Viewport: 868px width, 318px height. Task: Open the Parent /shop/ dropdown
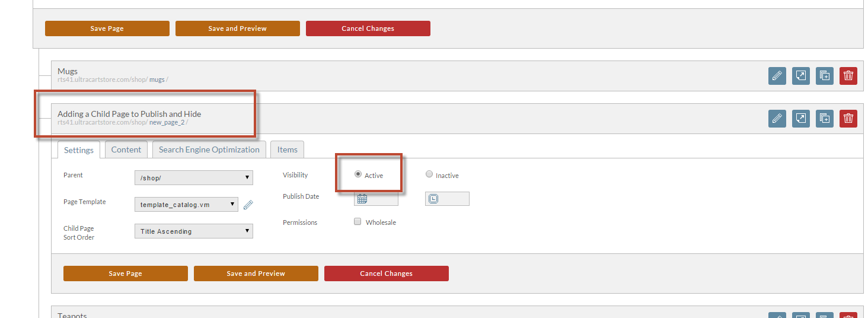(194, 177)
